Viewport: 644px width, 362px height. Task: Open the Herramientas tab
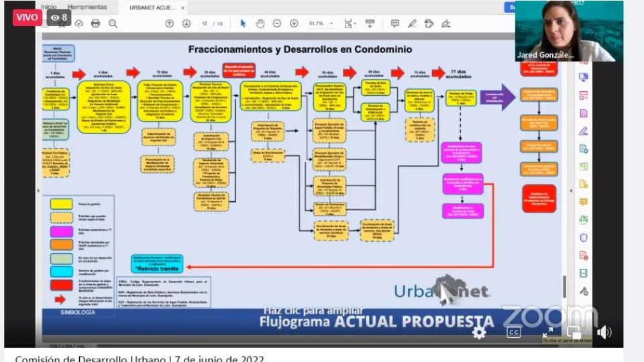87,7
